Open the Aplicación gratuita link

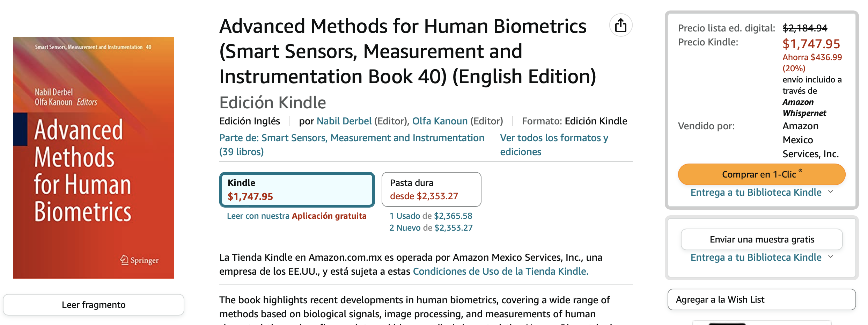tap(329, 216)
